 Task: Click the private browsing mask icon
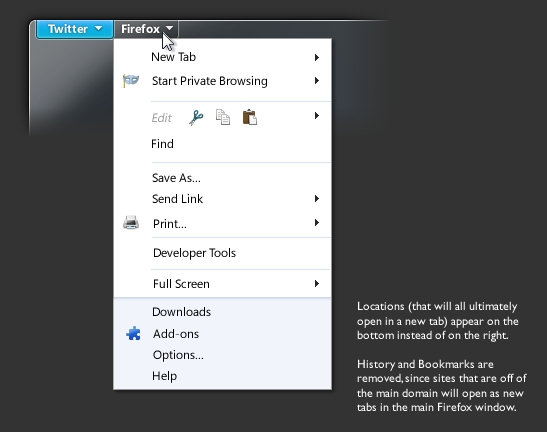[131, 81]
